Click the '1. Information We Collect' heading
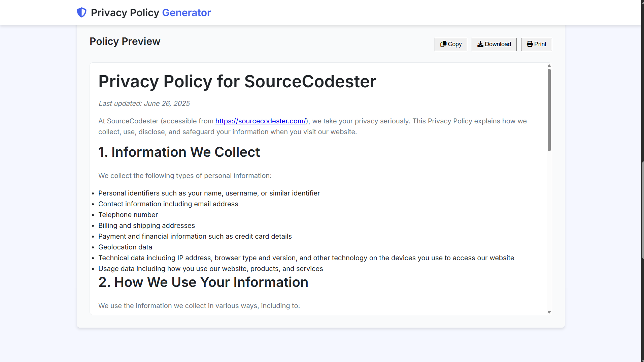 click(x=179, y=152)
